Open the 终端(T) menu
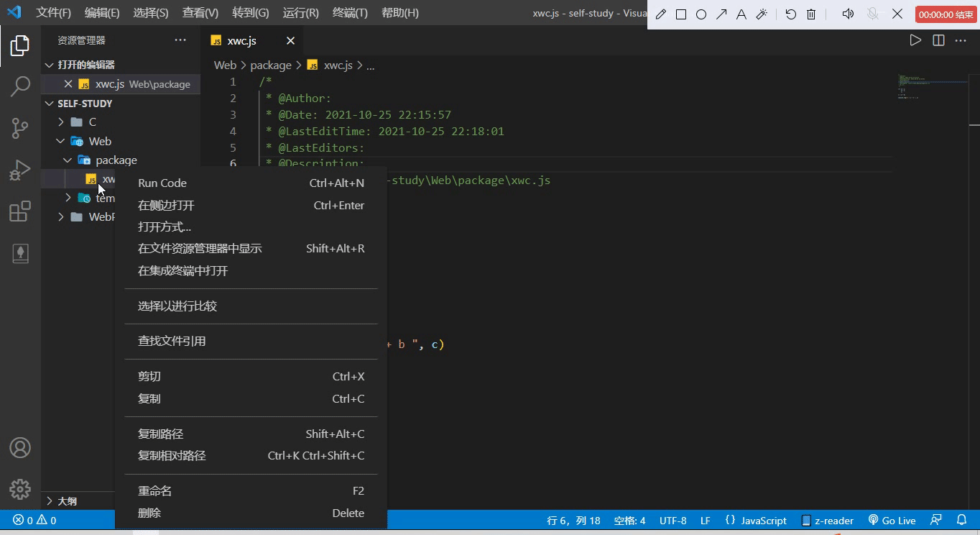Viewport: 980px width, 535px height. (351, 13)
